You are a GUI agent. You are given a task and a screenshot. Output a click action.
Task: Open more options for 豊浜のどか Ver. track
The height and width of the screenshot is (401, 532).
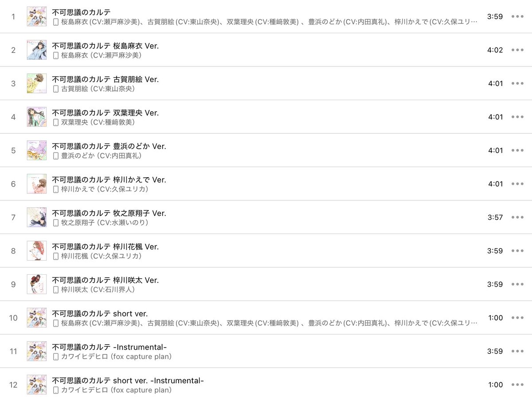point(517,150)
